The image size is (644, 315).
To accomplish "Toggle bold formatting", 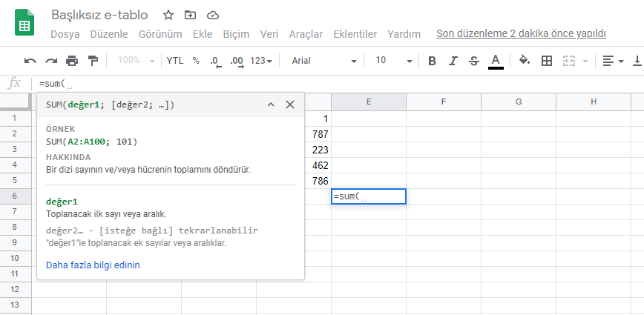I will click(432, 61).
